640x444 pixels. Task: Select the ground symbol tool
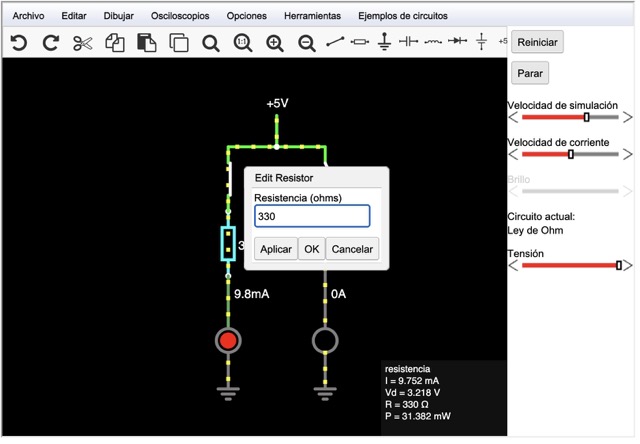point(384,41)
